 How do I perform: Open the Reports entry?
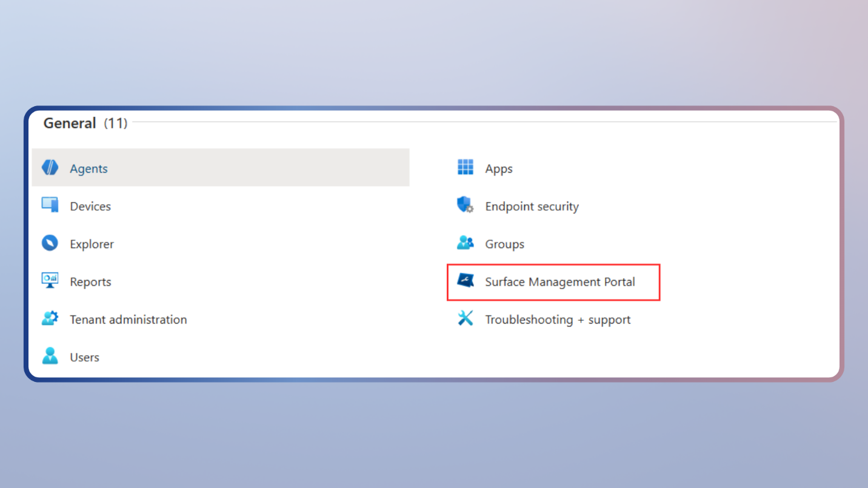click(90, 282)
